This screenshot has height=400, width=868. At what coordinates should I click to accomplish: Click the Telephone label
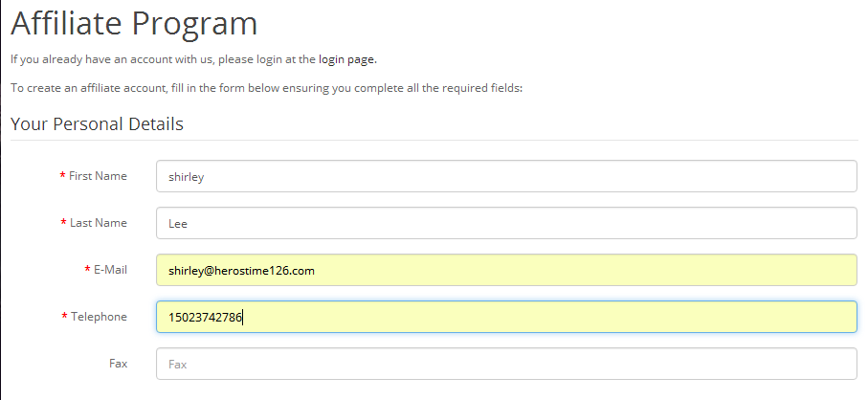(x=100, y=317)
